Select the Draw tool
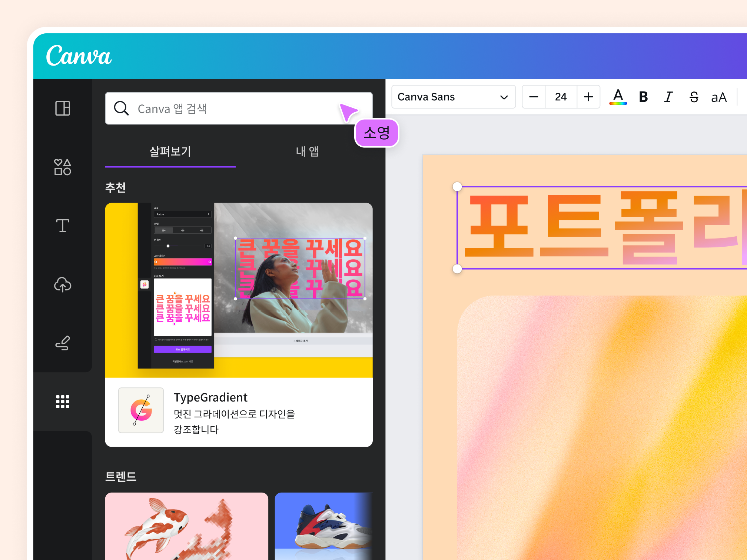The image size is (747, 560). click(63, 343)
